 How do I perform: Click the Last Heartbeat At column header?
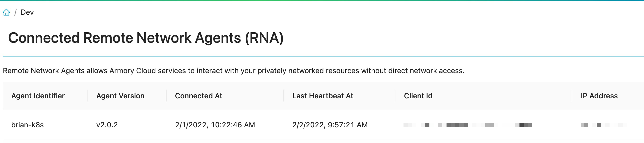322,96
